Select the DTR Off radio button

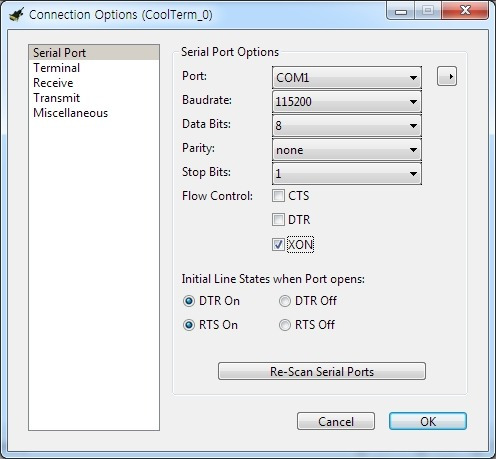[285, 301]
